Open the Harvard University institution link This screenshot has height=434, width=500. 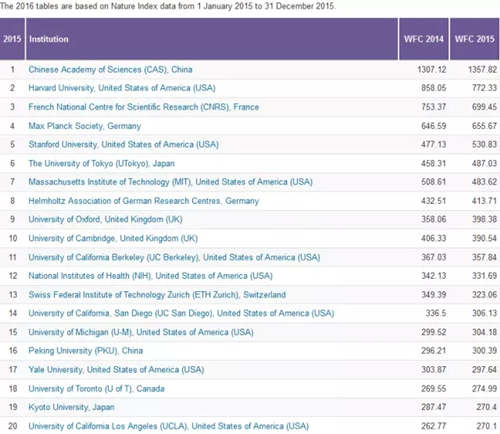pyautogui.click(x=122, y=88)
